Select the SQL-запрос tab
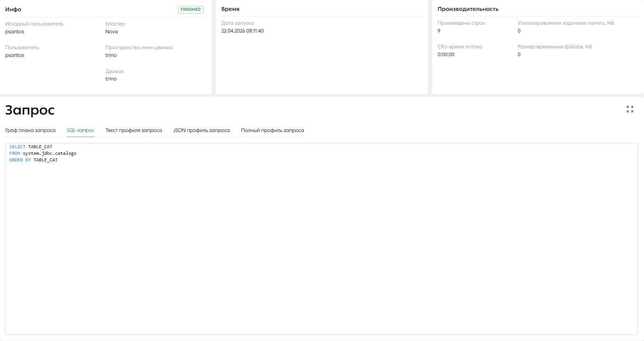 [x=81, y=130]
